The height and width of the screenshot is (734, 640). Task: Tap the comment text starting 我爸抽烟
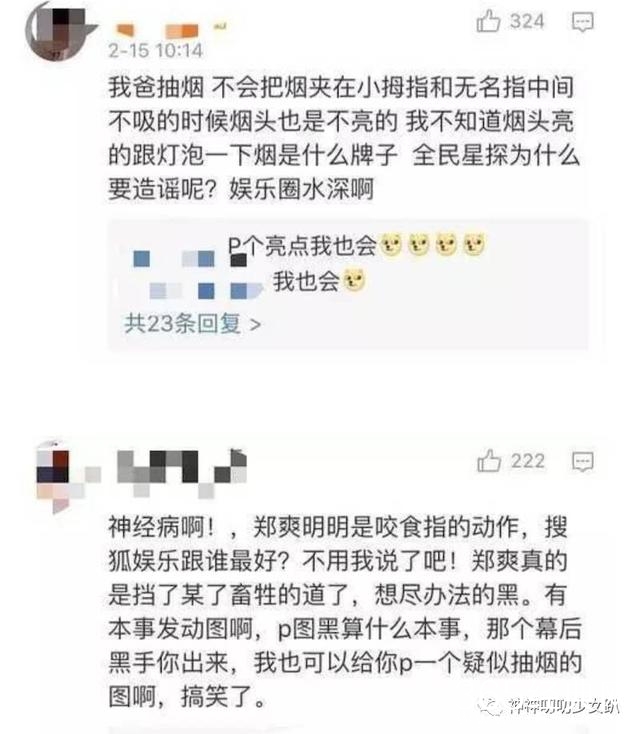click(344, 138)
